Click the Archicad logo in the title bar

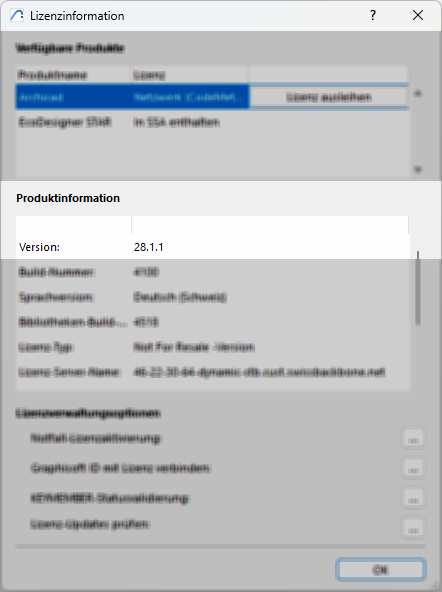coord(17,15)
